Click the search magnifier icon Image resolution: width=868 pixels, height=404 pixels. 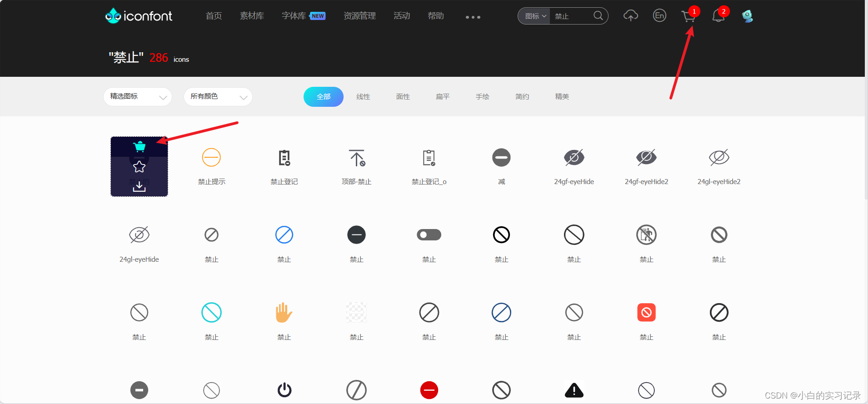599,16
